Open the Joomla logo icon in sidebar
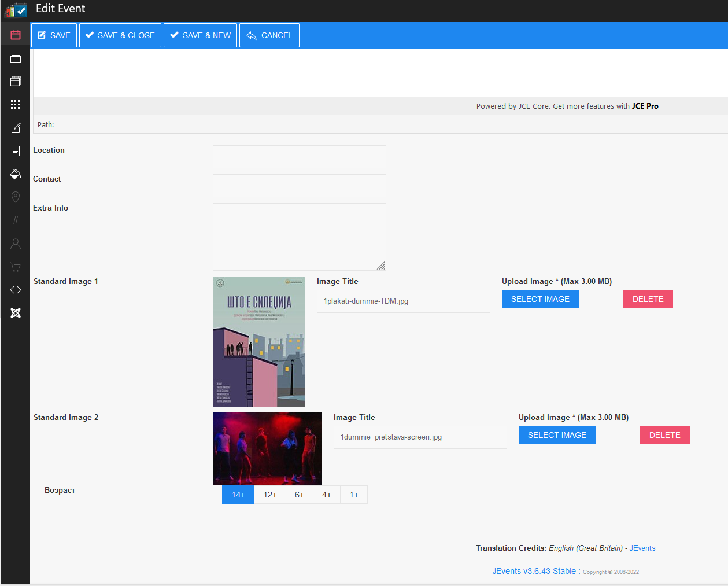The height and width of the screenshot is (586, 728). pyautogui.click(x=16, y=313)
